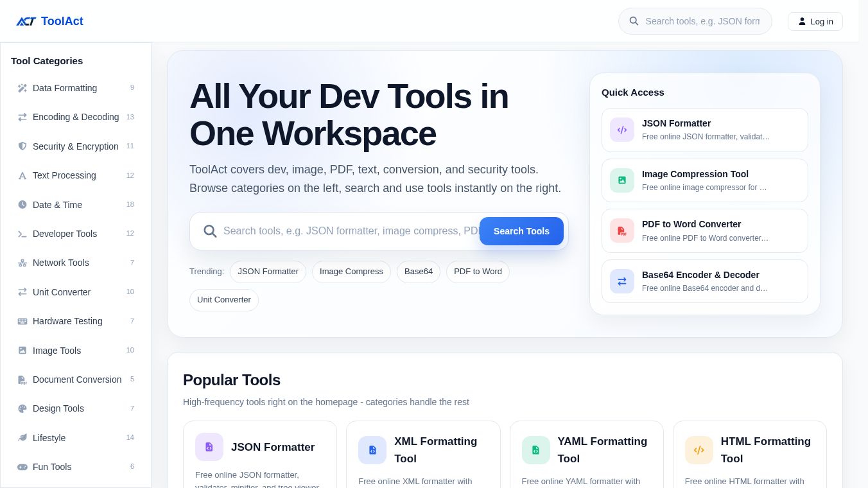The width and height of the screenshot is (868, 488).
Task: Open JSON Formatter in Quick Access
Action: tap(705, 130)
